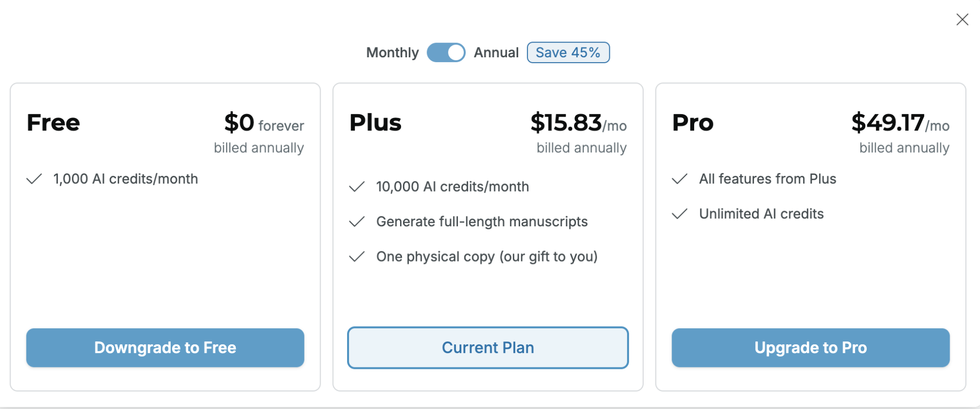Click checkmark beside All features from Plus

click(679, 179)
